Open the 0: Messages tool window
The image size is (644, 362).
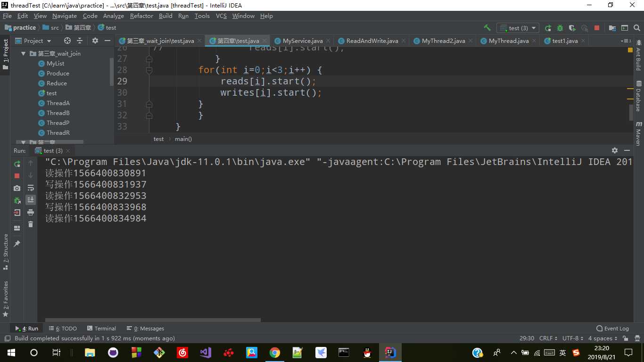coord(145,329)
